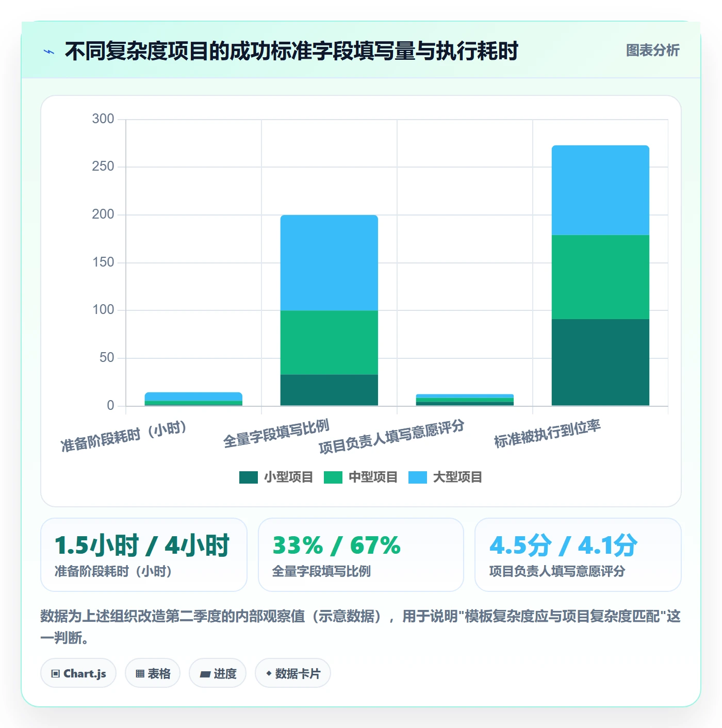Click the footnote text starting with 数据为上述组织

tap(360, 627)
